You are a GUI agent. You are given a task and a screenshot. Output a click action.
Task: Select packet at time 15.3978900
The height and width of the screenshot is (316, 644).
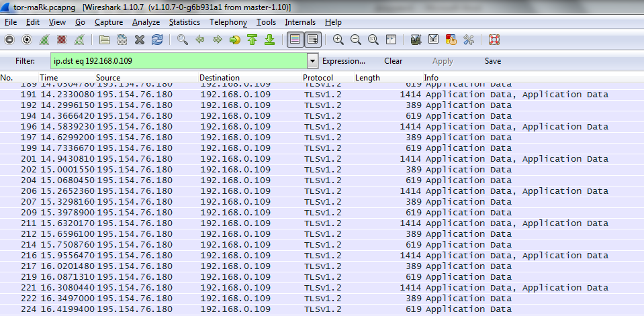(x=322, y=213)
